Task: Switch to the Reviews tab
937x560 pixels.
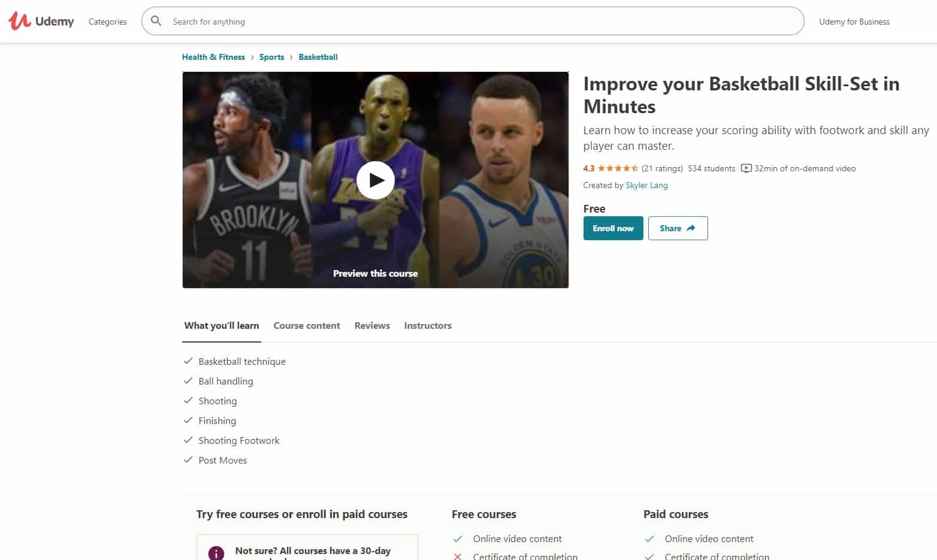Action: pos(372,326)
